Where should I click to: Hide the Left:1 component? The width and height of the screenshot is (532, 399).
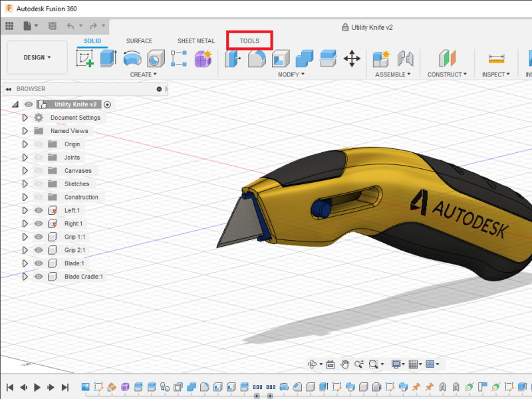[39, 210]
